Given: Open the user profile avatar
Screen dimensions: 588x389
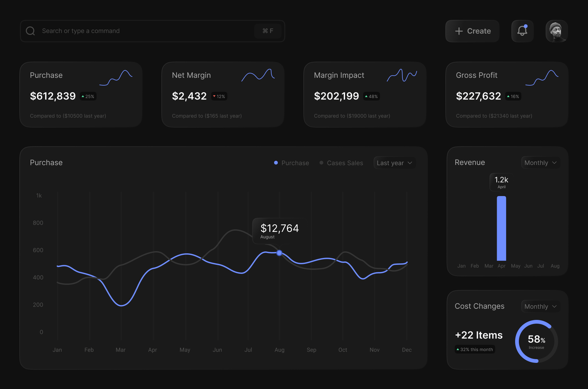Looking at the screenshot, I should coord(557,31).
